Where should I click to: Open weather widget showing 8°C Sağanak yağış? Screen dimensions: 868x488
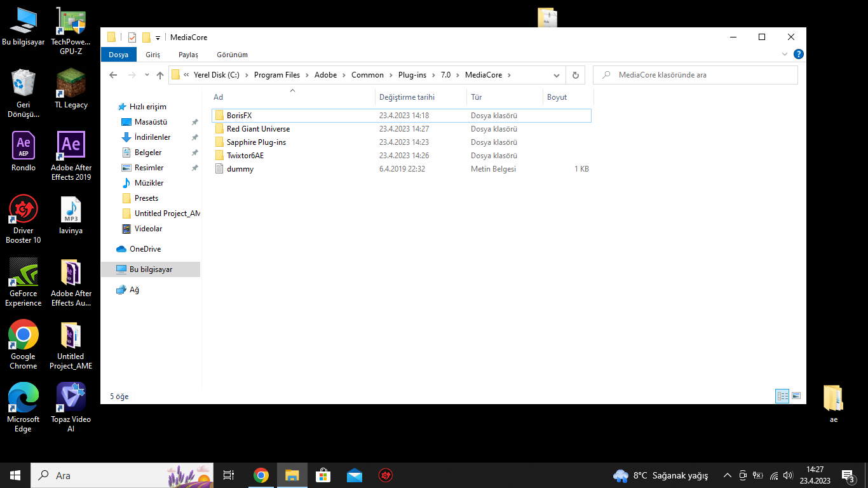(x=661, y=475)
